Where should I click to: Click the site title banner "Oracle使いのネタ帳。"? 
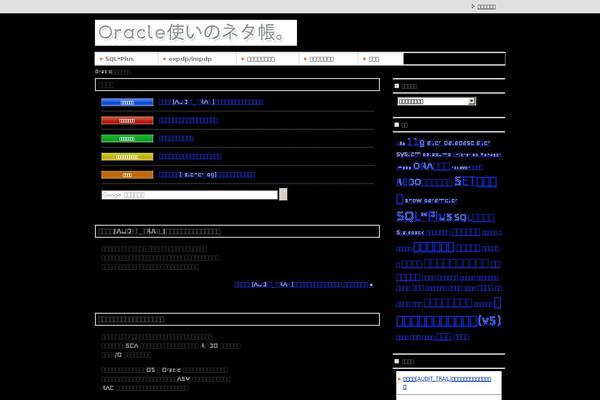tap(196, 33)
